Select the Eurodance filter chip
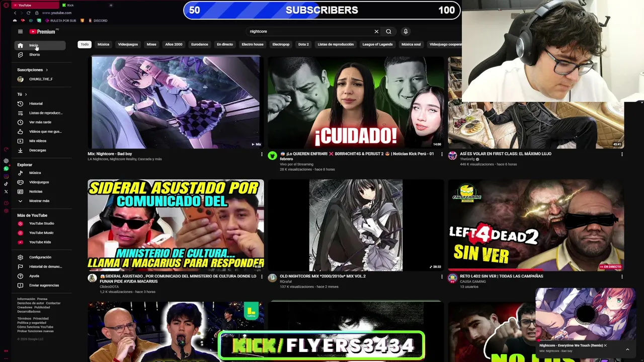Image resolution: width=644 pixels, height=362 pixels. 199,44
